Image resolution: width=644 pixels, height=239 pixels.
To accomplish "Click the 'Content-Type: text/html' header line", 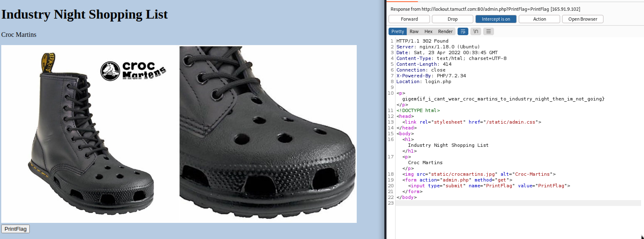I will click(451, 58).
